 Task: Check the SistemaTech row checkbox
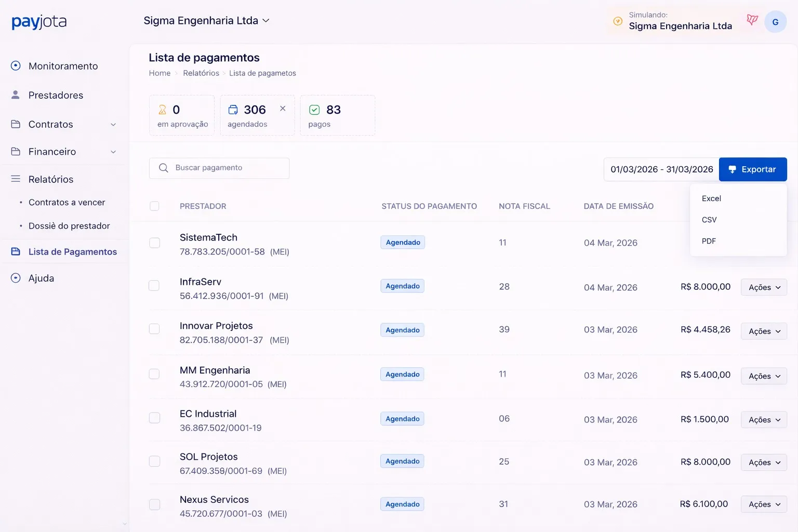[x=154, y=243]
